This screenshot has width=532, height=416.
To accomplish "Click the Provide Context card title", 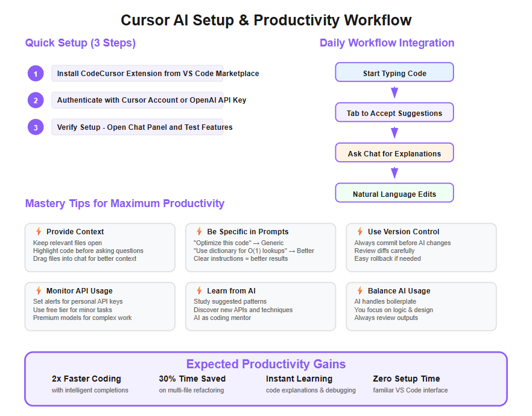I will 75,232.
